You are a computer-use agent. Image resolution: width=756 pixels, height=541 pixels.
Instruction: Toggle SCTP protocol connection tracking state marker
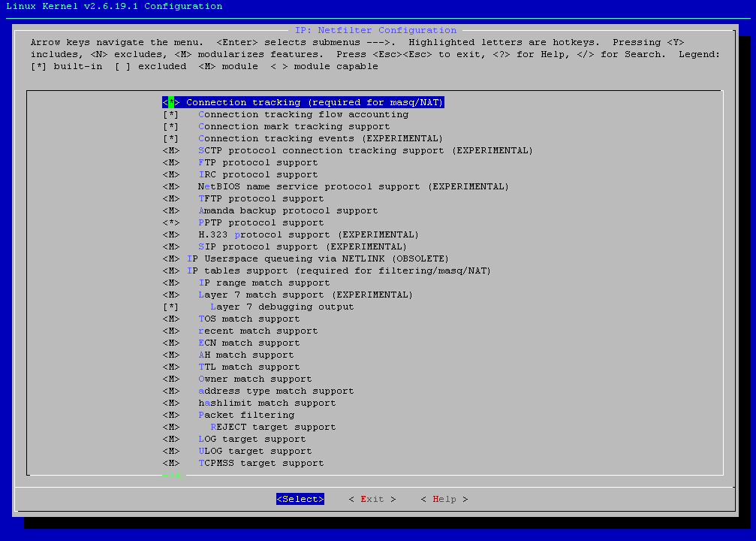[170, 150]
